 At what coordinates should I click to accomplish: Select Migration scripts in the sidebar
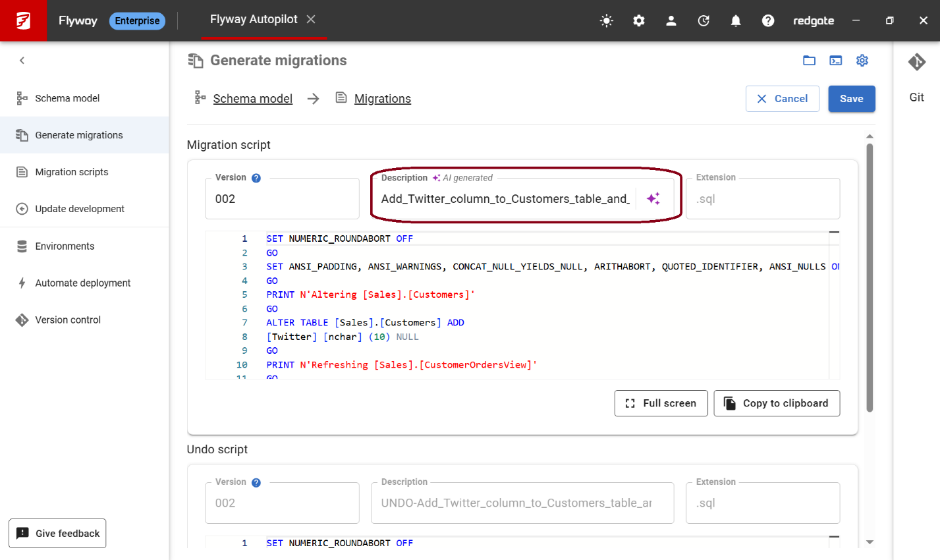pyautogui.click(x=71, y=172)
